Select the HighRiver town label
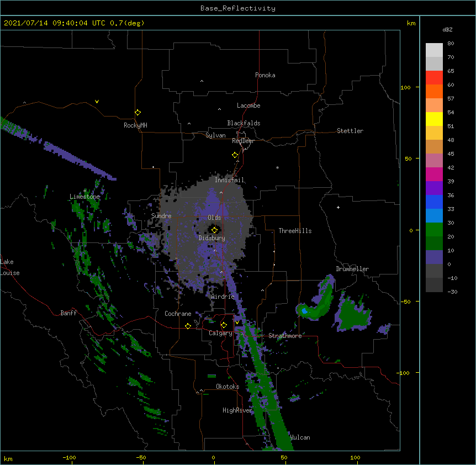 pyautogui.click(x=237, y=410)
